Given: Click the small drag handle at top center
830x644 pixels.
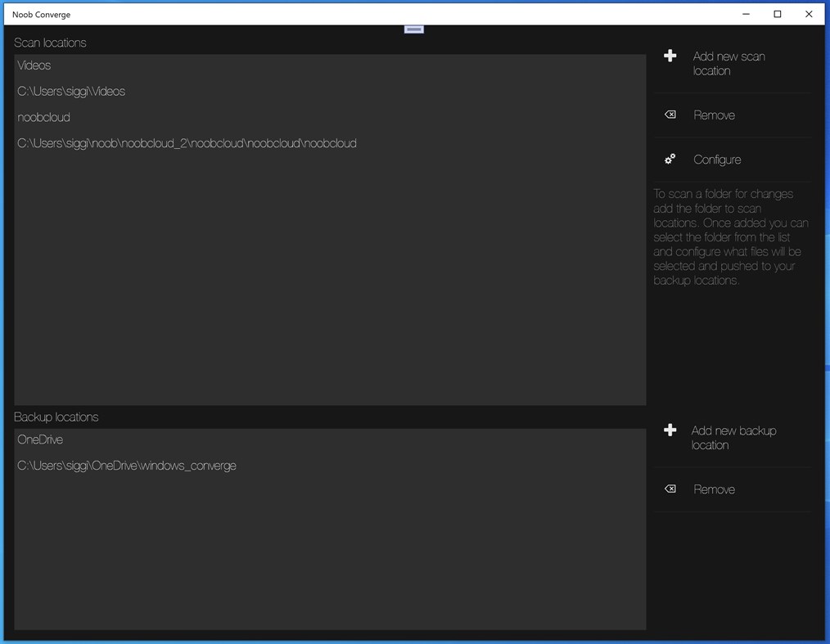Looking at the screenshot, I should pyautogui.click(x=413, y=28).
